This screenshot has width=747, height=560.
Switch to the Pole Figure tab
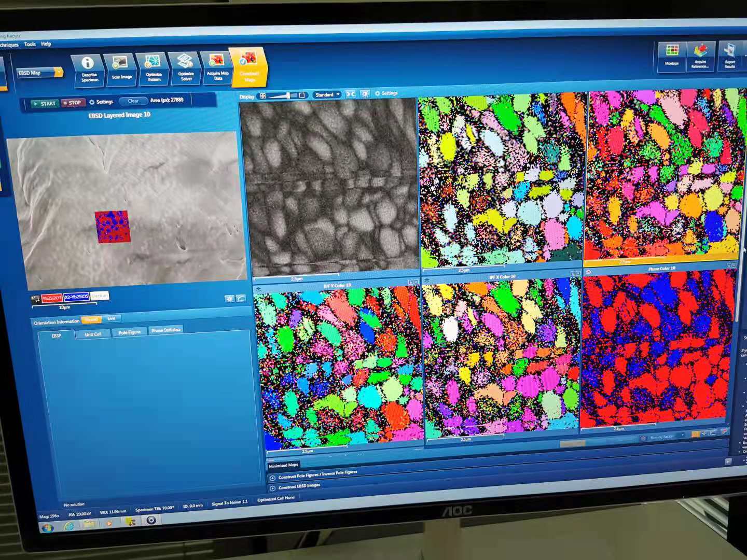pos(129,332)
